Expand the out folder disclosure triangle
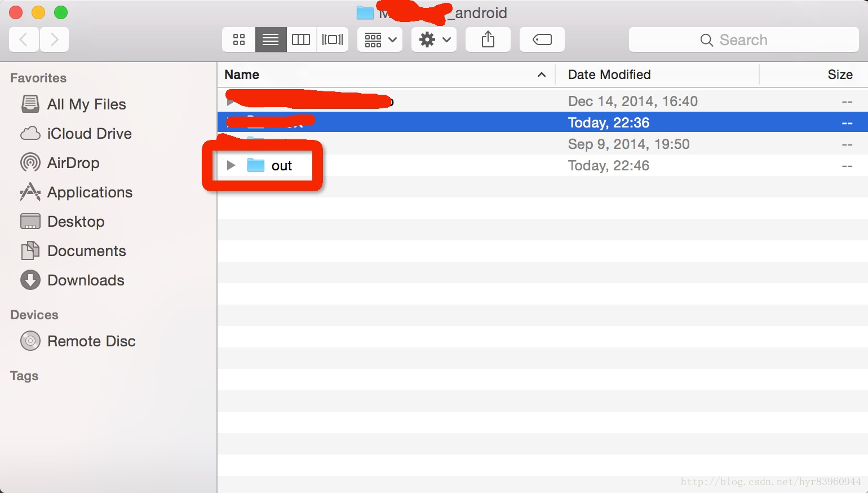The height and width of the screenshot is (493, 868). [x=231, y=165]
